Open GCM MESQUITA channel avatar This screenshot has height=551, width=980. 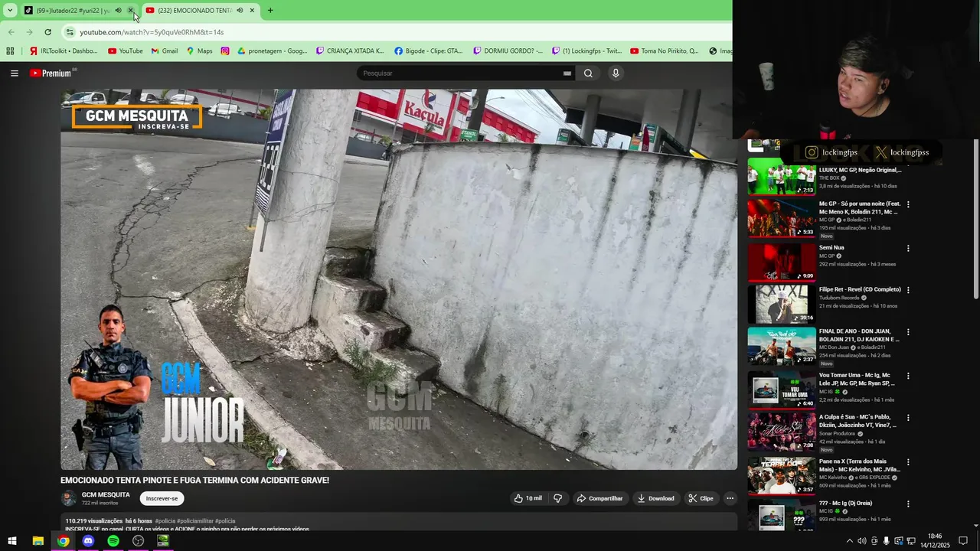click(x=69, y=498)
